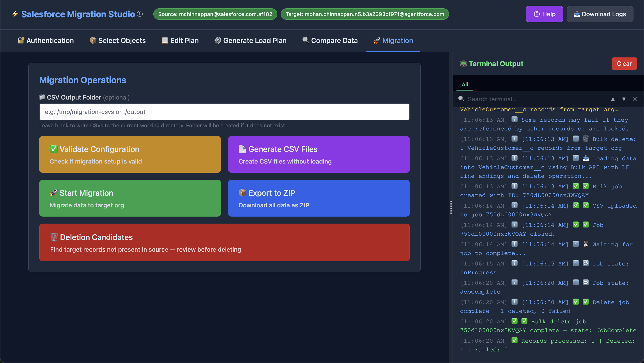This screenshot has width=644, height=363.
Task: Click the Source org badge
Action: click(x=215, y=14)
